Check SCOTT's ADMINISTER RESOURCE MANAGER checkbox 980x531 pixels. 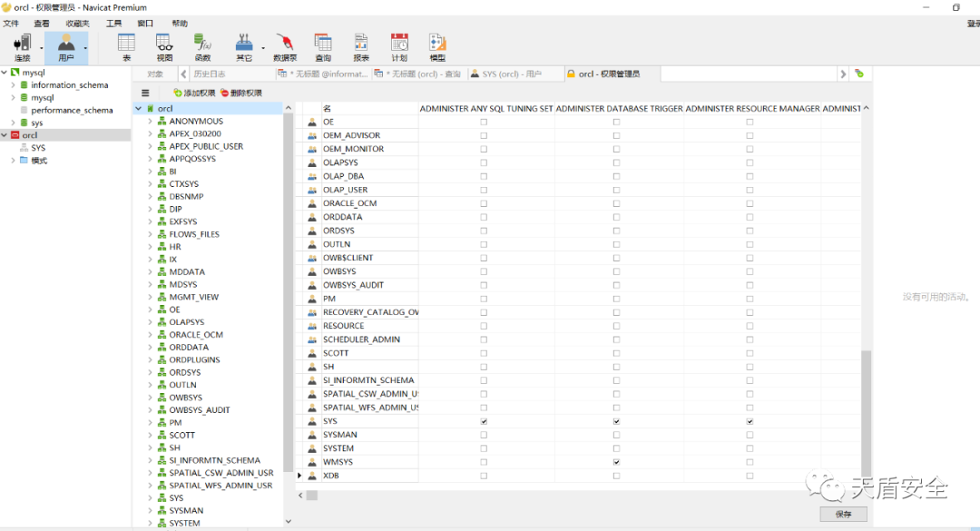[x=750, y=353]
